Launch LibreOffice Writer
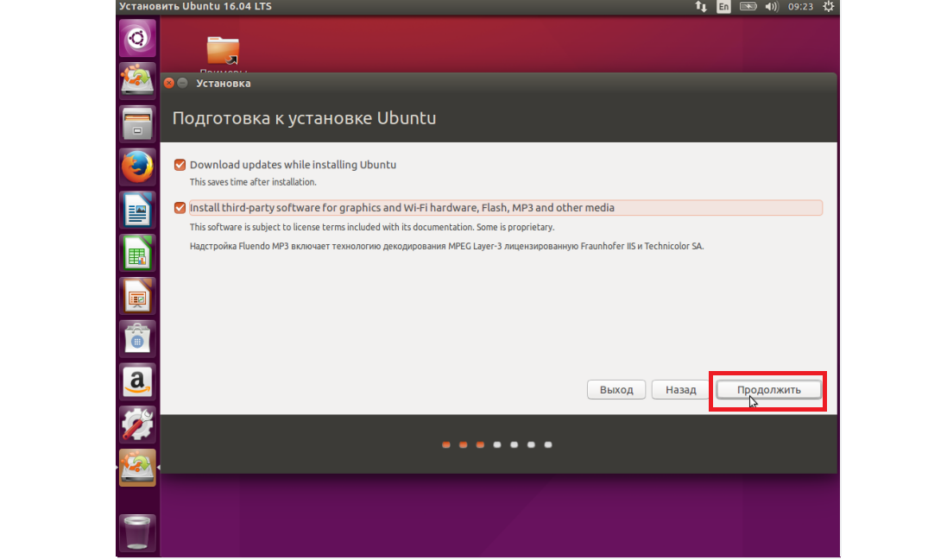Screen dimensions: 947x560 (x=137, y=210)
